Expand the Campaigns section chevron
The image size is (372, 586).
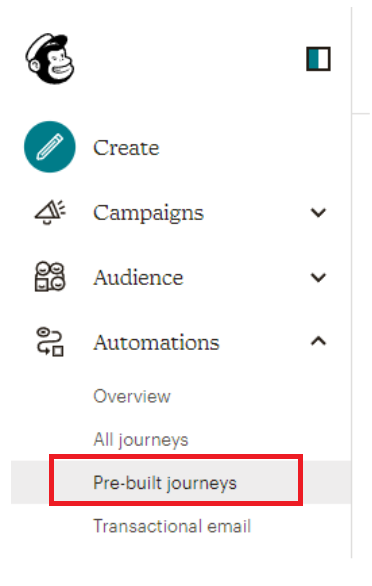tap(319, 213)
